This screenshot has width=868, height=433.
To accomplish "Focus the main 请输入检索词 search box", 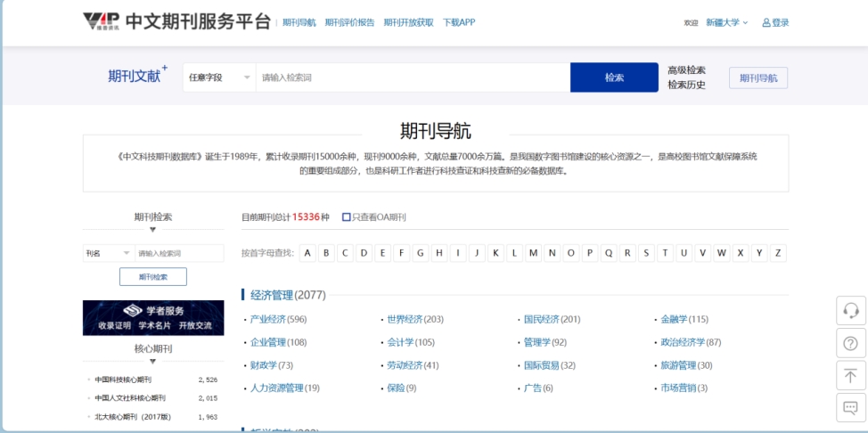I will click(x=413, y=78).
